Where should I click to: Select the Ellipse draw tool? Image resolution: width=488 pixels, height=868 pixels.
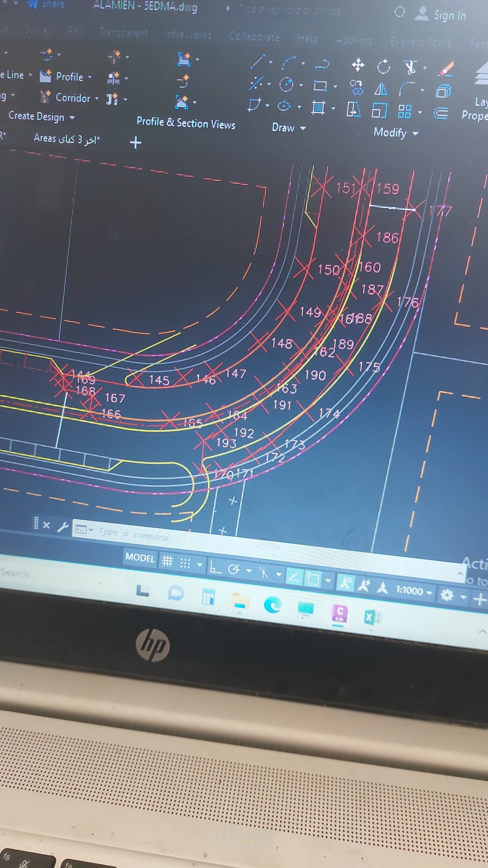(x=284, y=106)
